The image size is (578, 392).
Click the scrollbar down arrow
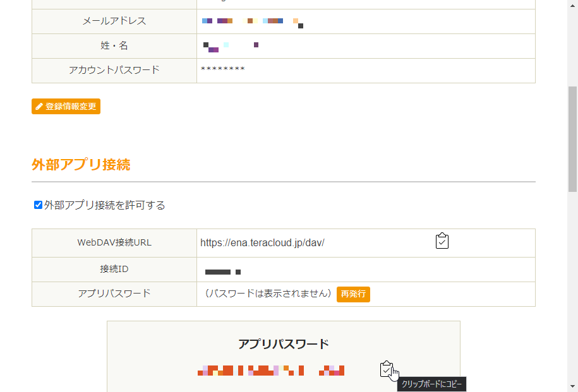pyautogui.click(x=572, y=387)
